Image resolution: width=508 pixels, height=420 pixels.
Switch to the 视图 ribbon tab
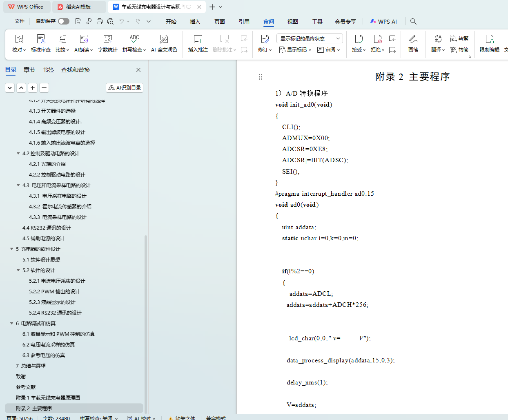pyautogui.click(x=292, y=22)
